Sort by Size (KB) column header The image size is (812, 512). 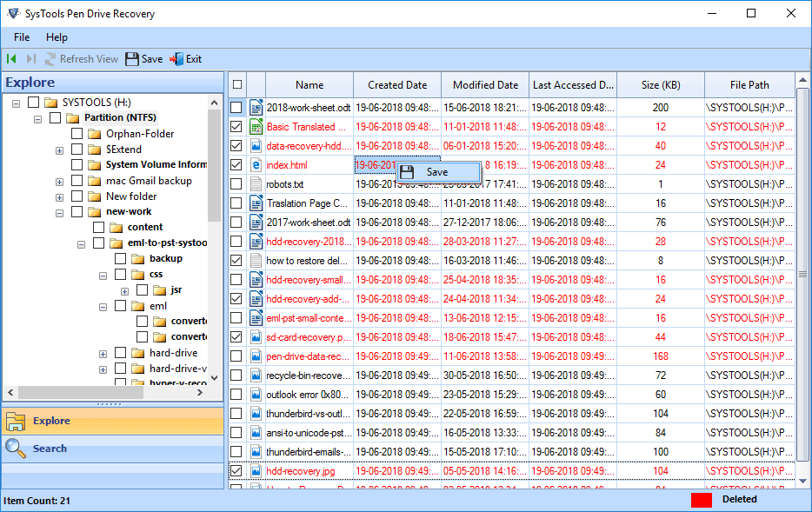coord(661,85)
